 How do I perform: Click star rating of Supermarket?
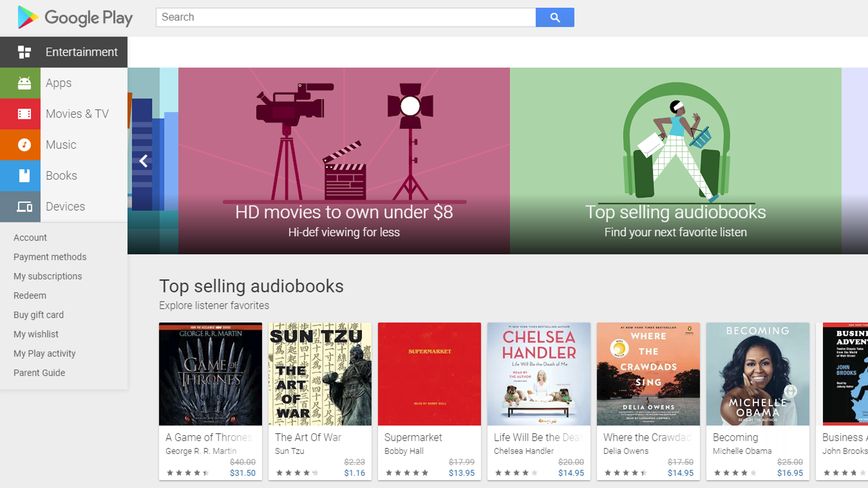point(407,473)
